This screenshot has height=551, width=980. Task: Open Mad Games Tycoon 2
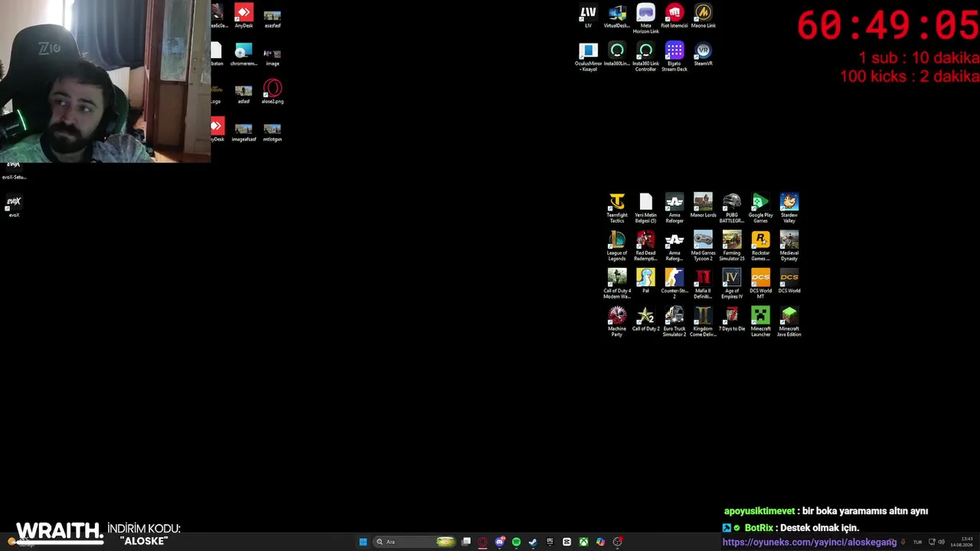pos(703,246)
